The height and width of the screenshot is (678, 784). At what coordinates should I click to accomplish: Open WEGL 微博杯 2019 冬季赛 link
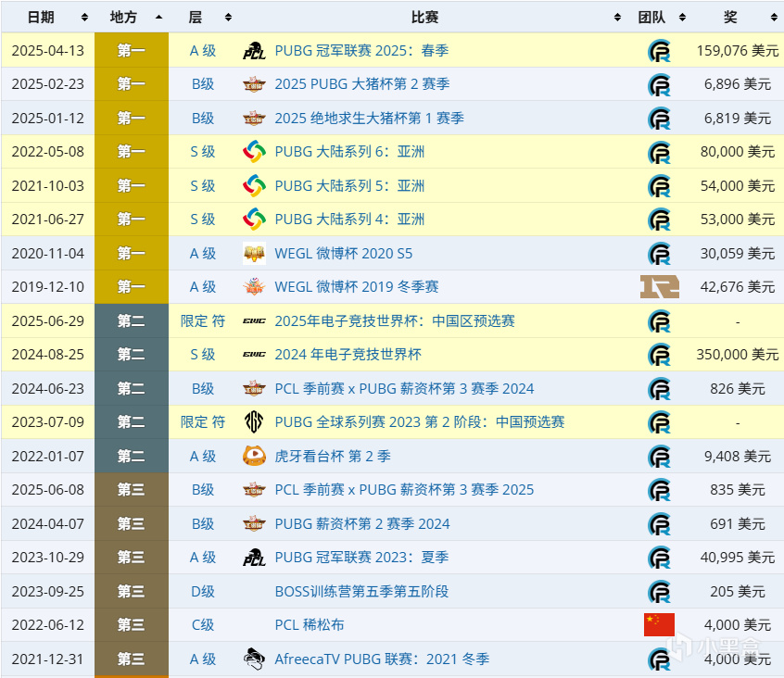point(357,287)
